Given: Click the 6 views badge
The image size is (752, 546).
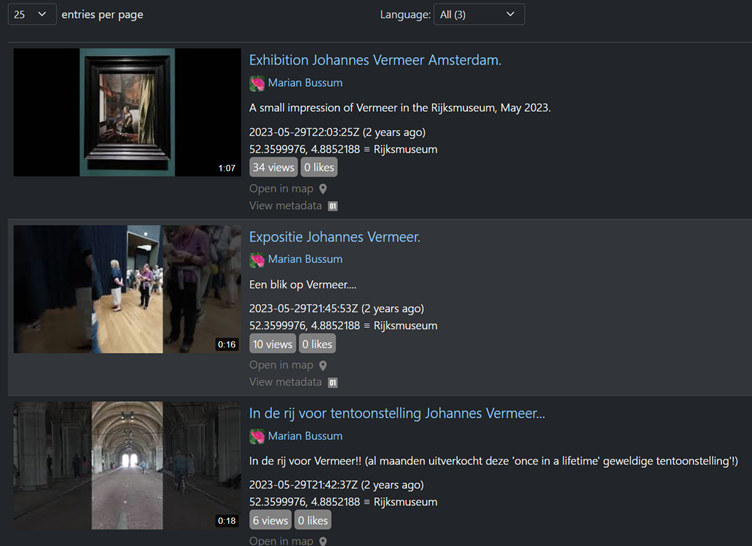Looking at the screenshot, I should (x=270, y=521).
